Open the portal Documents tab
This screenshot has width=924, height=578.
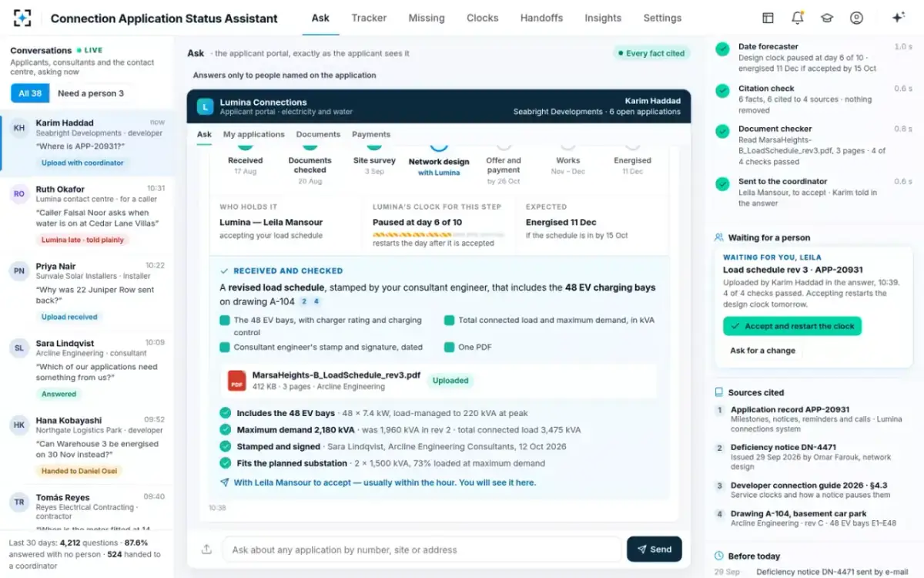click(x=318, y=134)
